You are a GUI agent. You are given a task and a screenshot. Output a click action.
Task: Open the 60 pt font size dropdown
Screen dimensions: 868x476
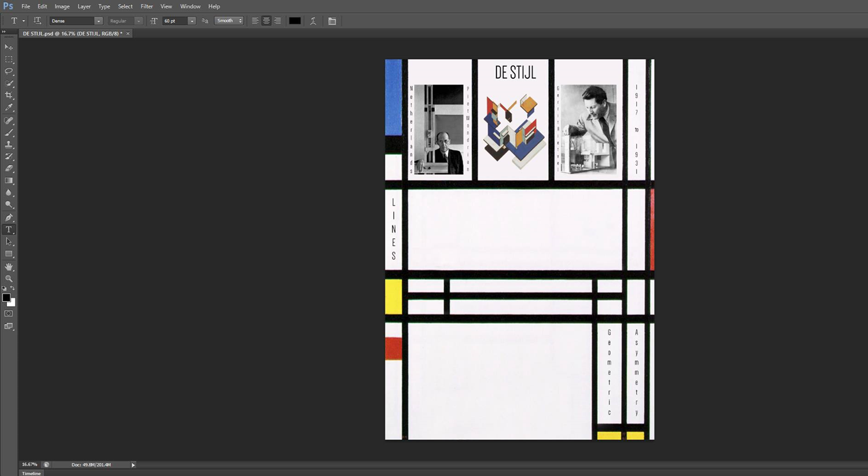click(x=192, y=21)
